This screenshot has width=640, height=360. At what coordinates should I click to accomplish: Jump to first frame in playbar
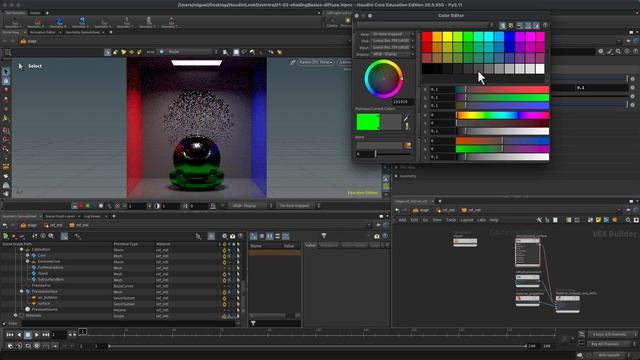point(10,335)
